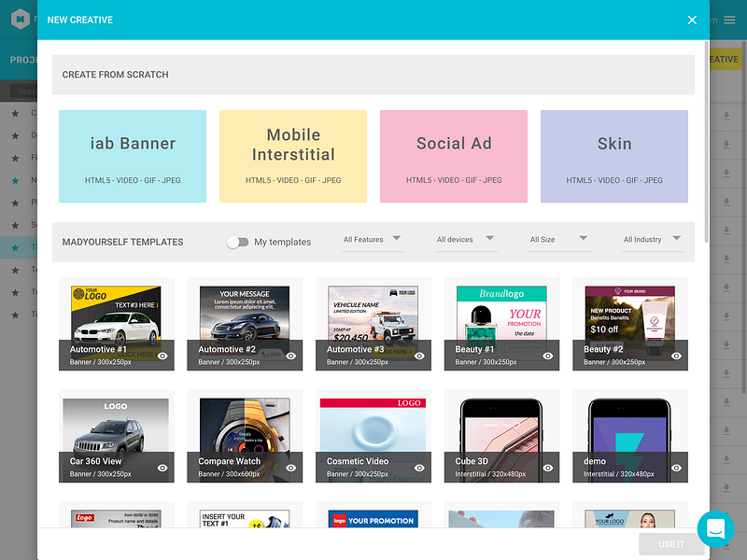Select the Compare Watch template thumbnail

pos(245,436)
